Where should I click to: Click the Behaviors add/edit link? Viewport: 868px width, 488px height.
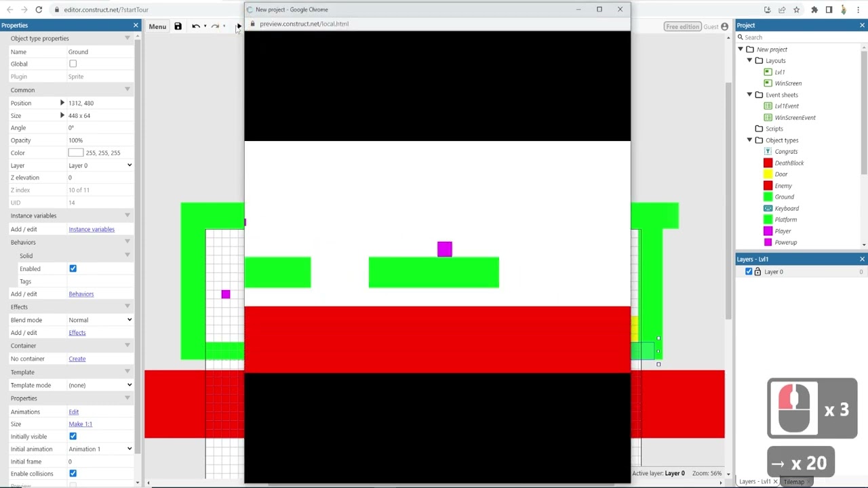(81, 294)
